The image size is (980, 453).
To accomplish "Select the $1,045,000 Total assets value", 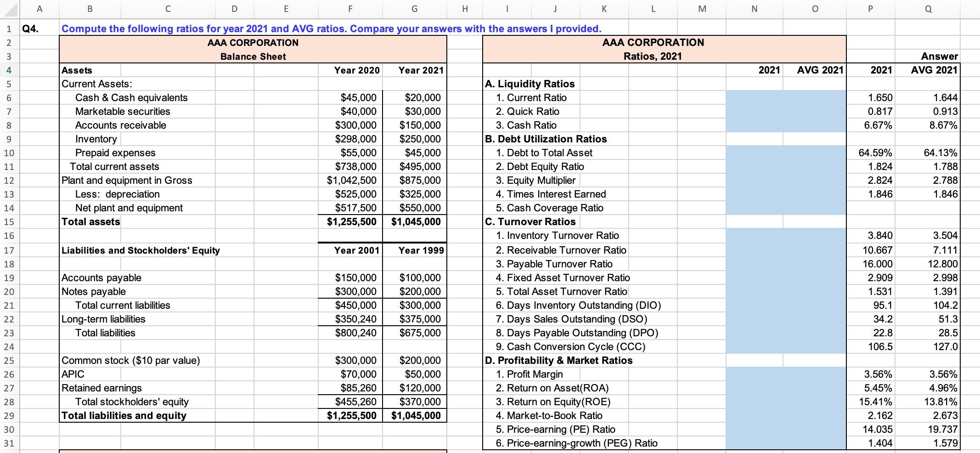I will pos(415,221).
